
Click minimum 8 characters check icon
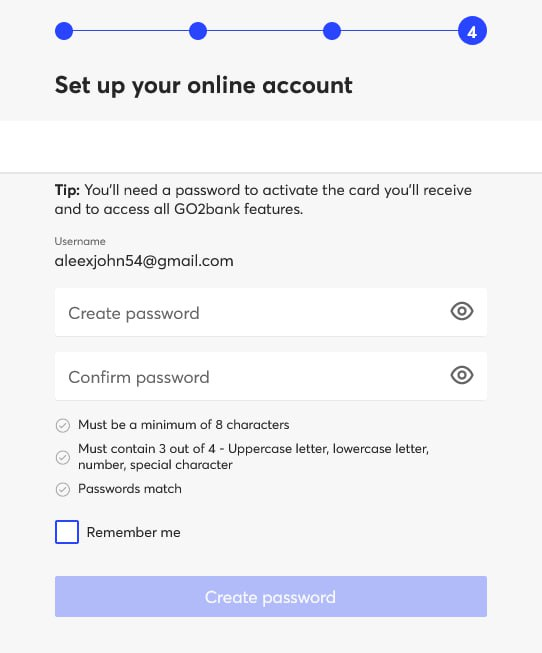pos(63,426)
